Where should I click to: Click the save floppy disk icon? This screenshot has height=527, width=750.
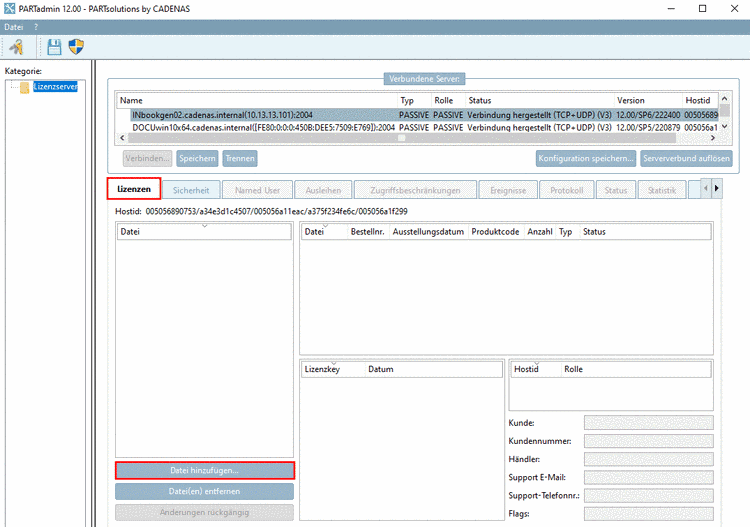pyautogui.click(x=54, y=47)
